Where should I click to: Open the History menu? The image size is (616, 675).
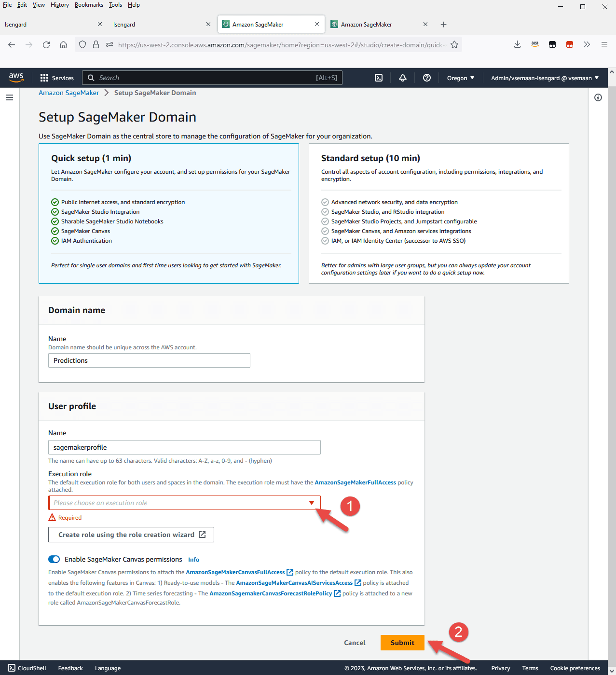click(60, 5)
